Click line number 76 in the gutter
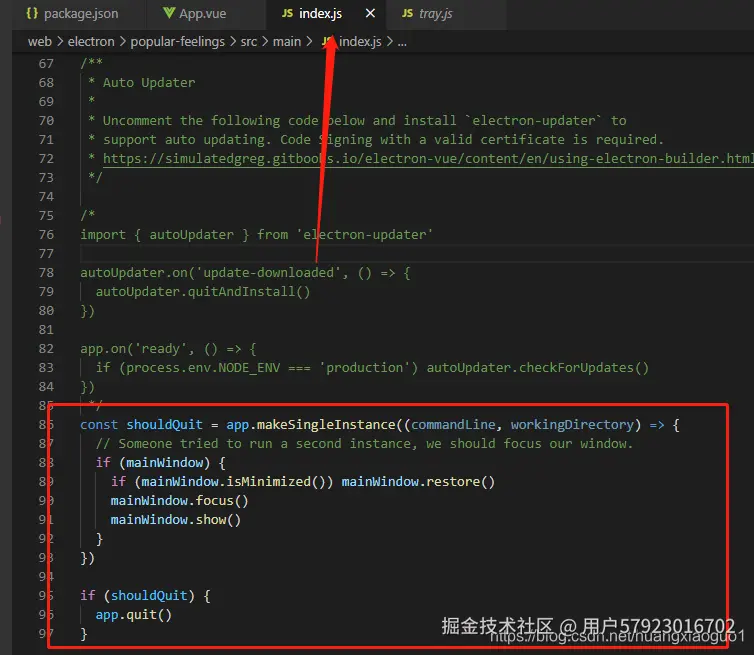The height and width of the screenshot is (655, 754). tap(46, 235)
